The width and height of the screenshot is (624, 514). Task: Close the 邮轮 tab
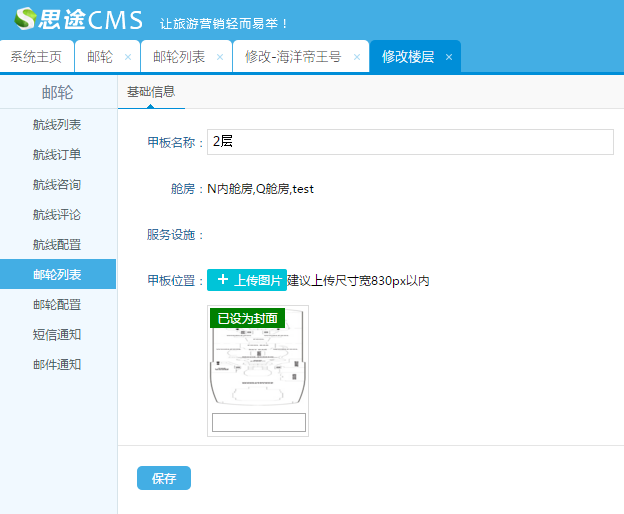[x=127, y=57]
